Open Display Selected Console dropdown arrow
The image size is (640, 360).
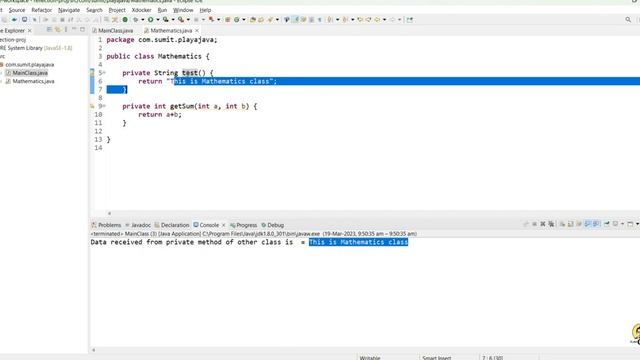(622, 224)
